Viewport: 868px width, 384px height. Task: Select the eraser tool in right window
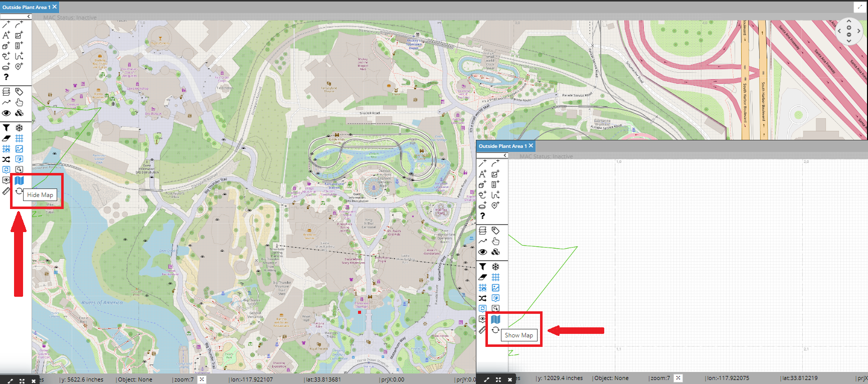482,277
